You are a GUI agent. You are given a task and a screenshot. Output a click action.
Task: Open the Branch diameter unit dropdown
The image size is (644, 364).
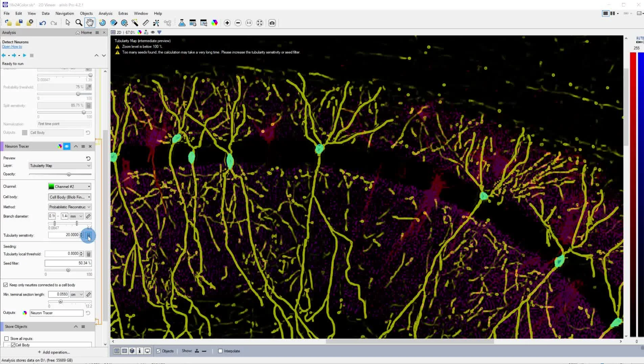coord(76,216)
